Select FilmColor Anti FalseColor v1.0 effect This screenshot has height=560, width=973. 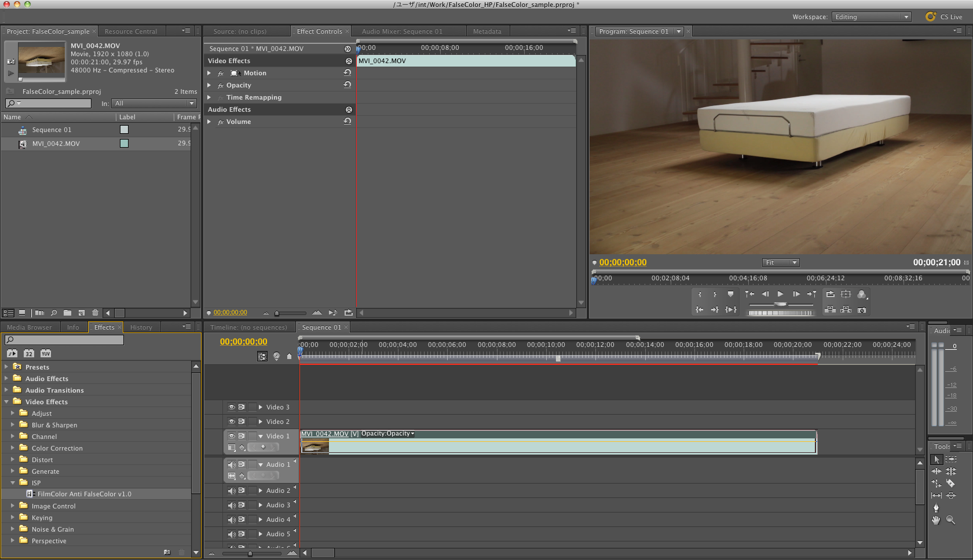[84, 494]
